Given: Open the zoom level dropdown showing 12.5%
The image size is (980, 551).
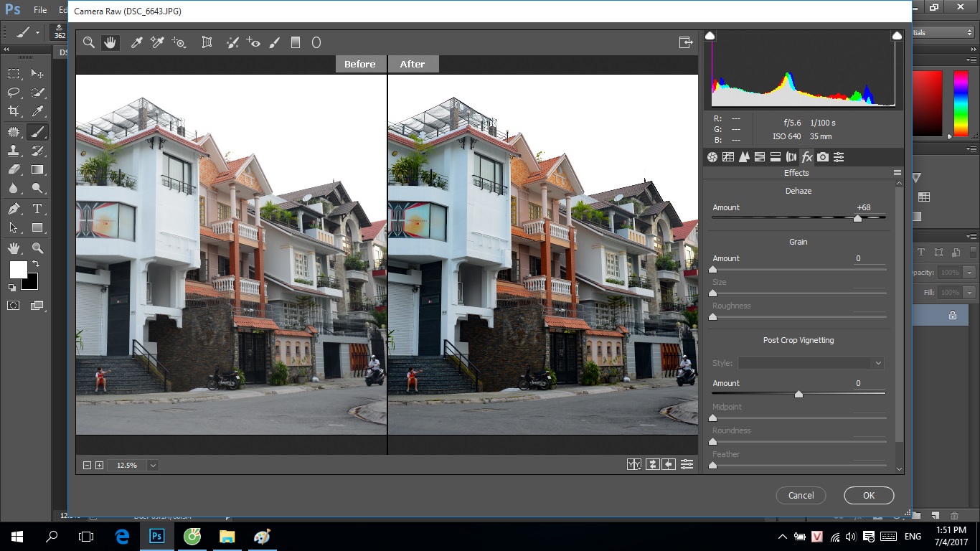Looking at the screenshot, I should [153, 466].
